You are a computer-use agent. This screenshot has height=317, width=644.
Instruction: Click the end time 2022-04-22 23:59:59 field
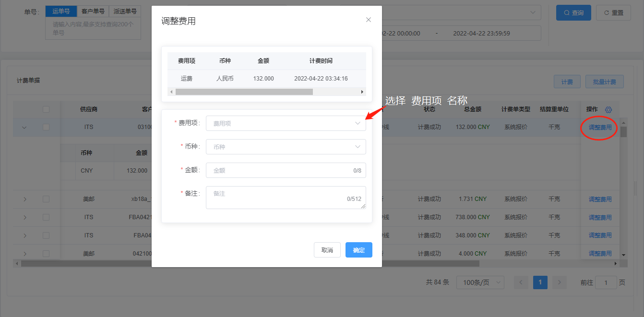481,33
